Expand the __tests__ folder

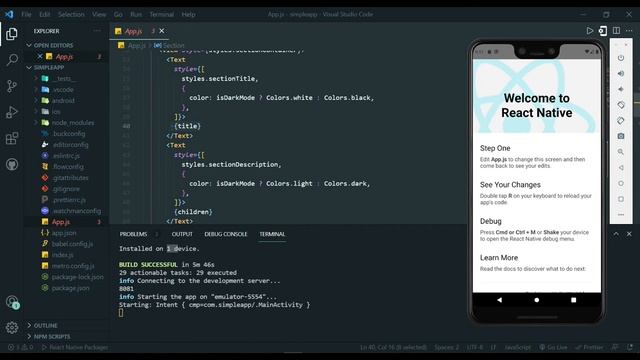point(36,78)
